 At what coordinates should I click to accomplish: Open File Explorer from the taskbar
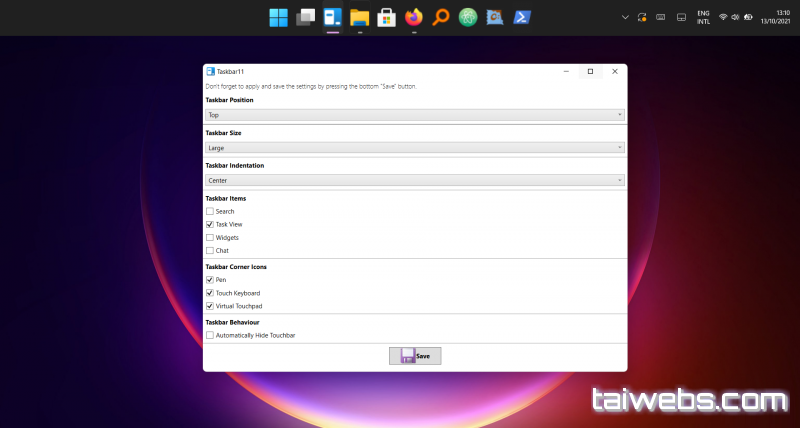click(360, 17)
